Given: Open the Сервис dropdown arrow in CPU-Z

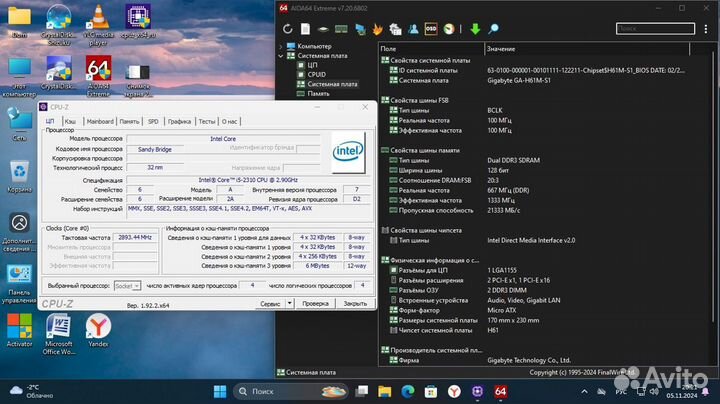Looking at the screenshot, I should tap(290, 303).
